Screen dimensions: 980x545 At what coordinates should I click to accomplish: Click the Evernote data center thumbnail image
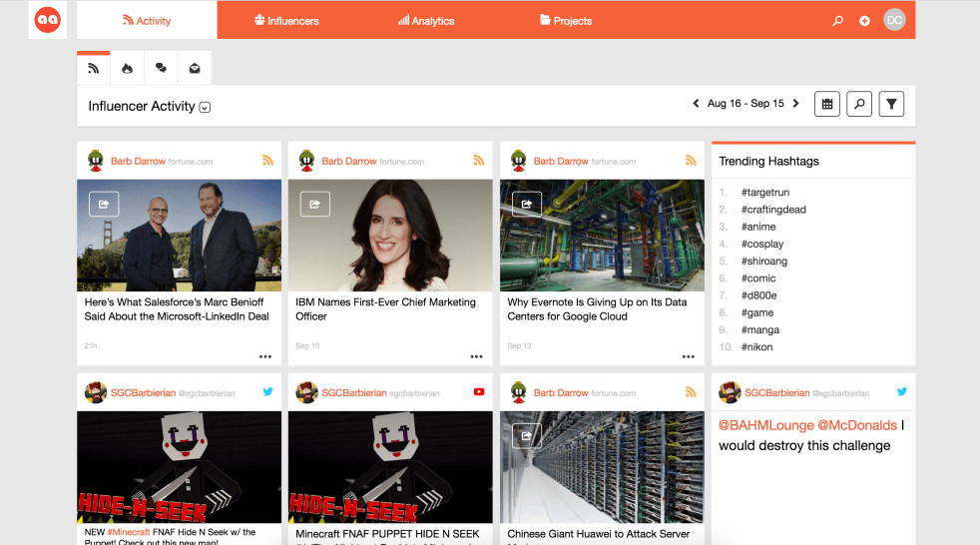pyautogui.click(x=602, y=236)
